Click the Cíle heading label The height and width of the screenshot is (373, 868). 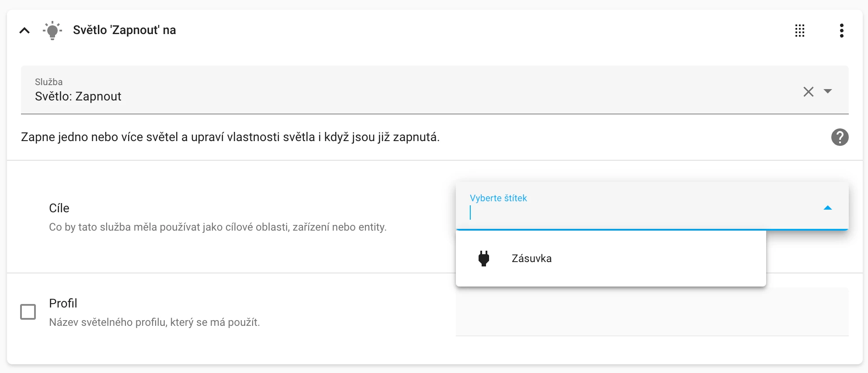(x=60, y=208)
